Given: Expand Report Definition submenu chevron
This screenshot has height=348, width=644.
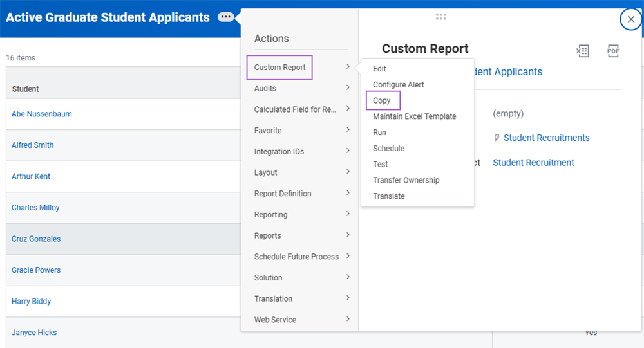Looking at the screenshot, I should click(348, 192).
